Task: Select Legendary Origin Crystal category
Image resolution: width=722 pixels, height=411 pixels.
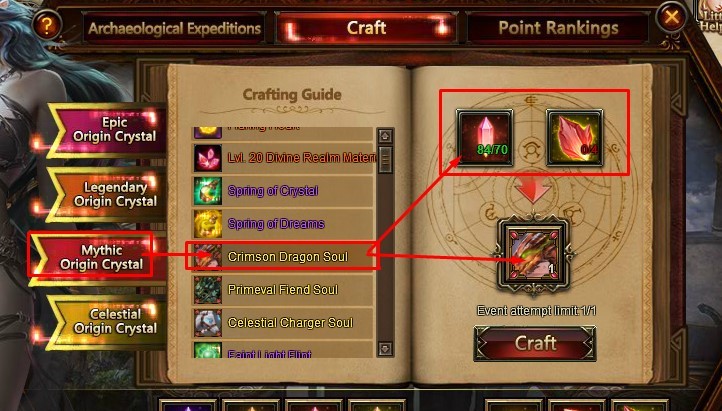Action: (x=108, y=194)
